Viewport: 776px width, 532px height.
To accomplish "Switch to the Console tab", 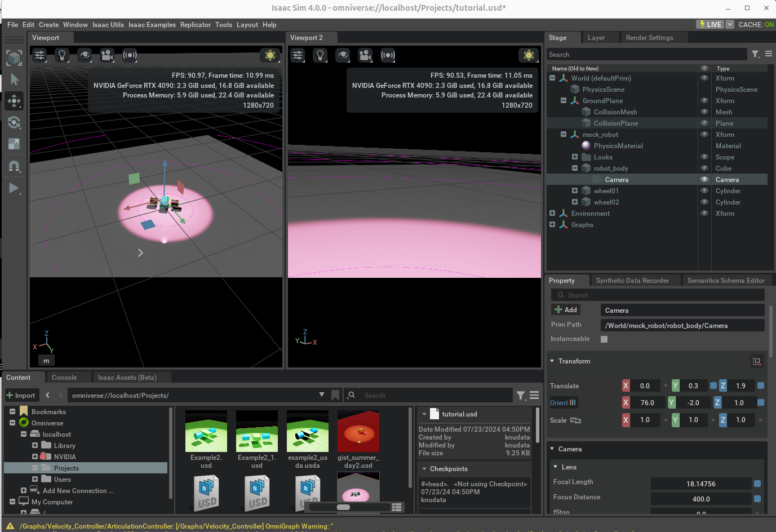I will click(x=64, y=378).
